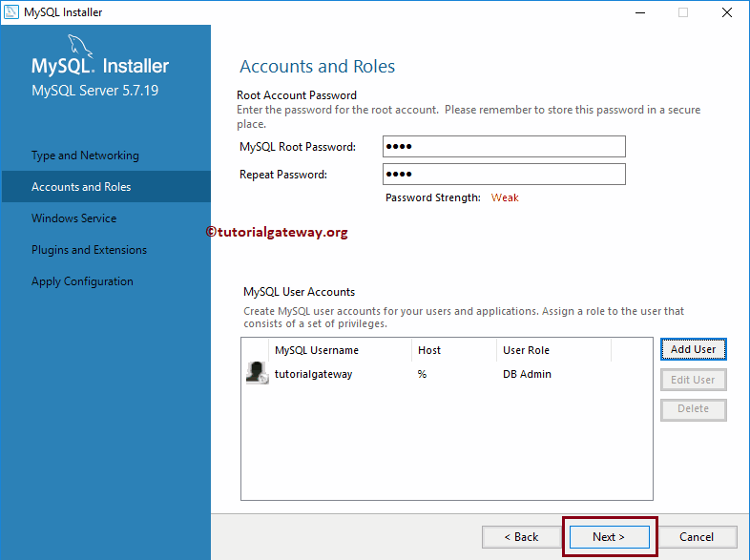Image resolution: width=750 pixels, height=560 pixels.
Task: Click the % host cell
Action: 422,374
